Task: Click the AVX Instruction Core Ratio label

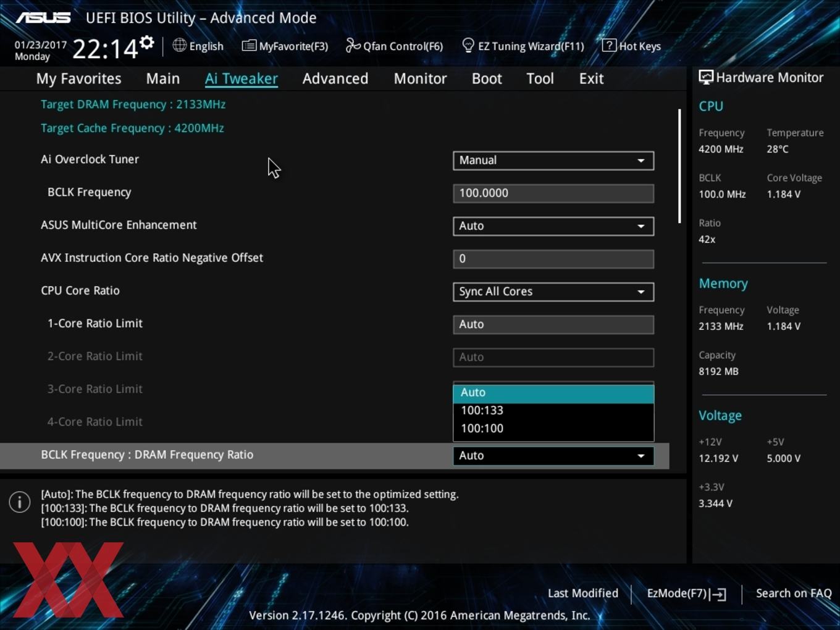Action: 152,258
